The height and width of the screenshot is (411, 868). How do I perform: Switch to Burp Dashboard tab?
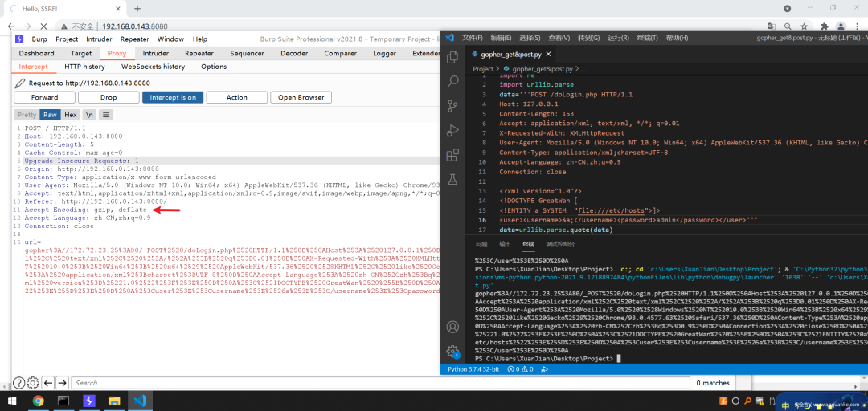tap(36, 53)
